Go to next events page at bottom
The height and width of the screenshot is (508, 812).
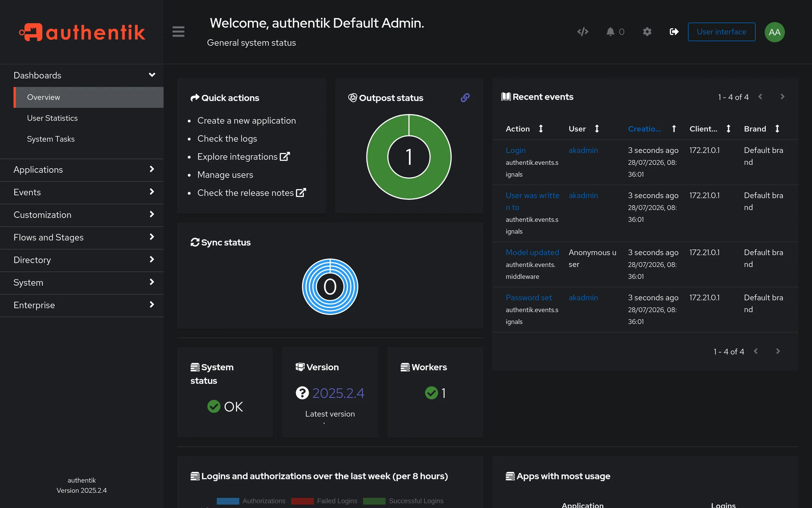click(778, 351)
